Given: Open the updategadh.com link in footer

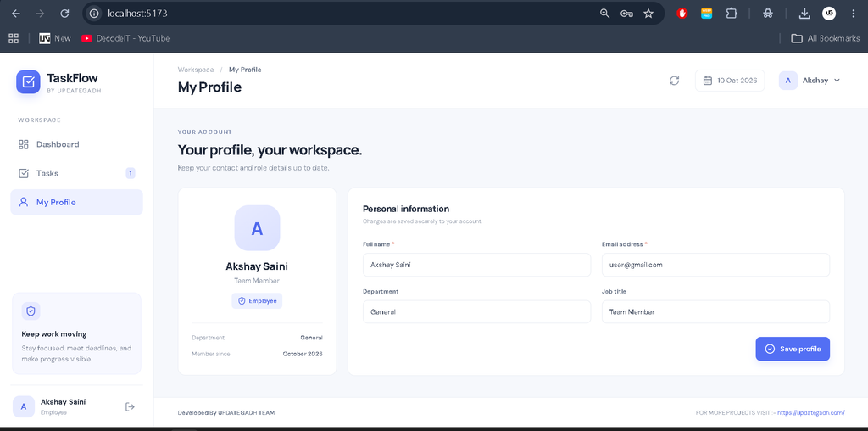Looking at the screenshot, I should 811,412.
